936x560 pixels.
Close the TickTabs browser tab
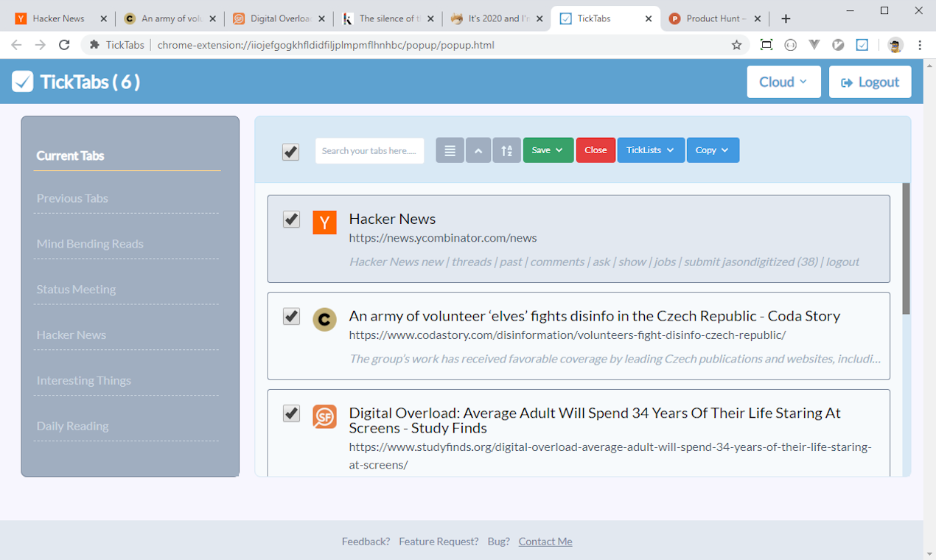(x=649, y=18)
